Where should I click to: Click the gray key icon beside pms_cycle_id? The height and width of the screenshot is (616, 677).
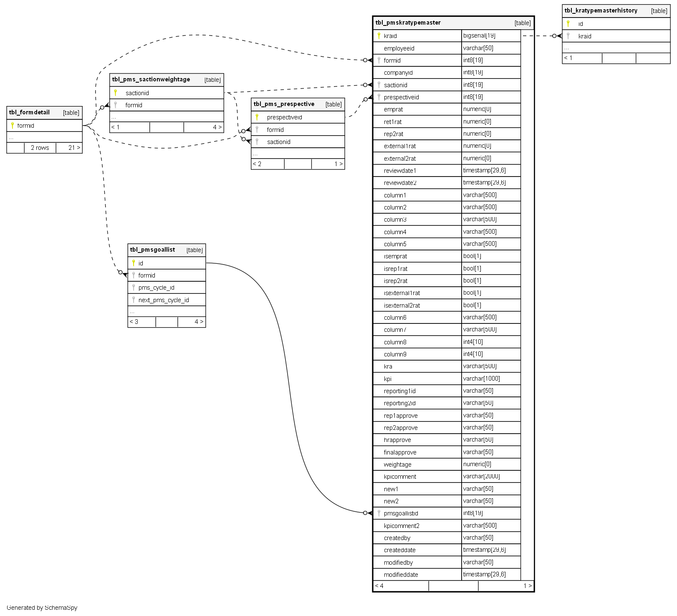coord(134,288)
